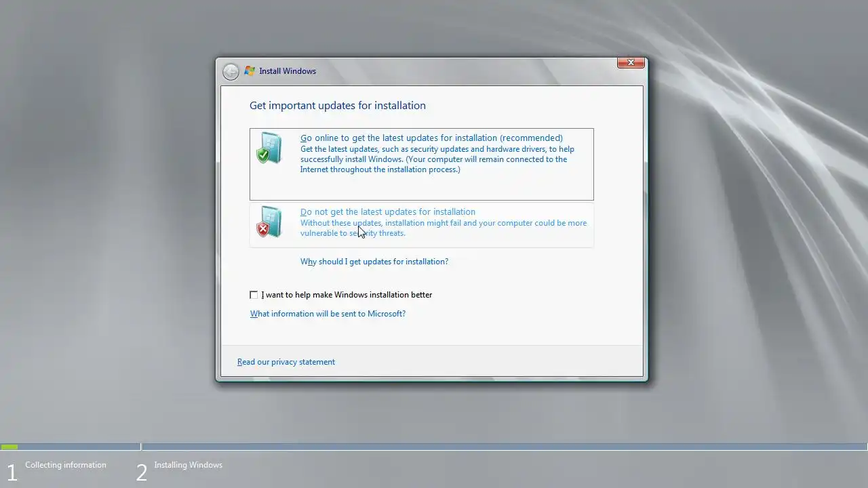Screen dimensions: 868x488
Task: Check I want to help make Windows better
Action: coord(254,295)
